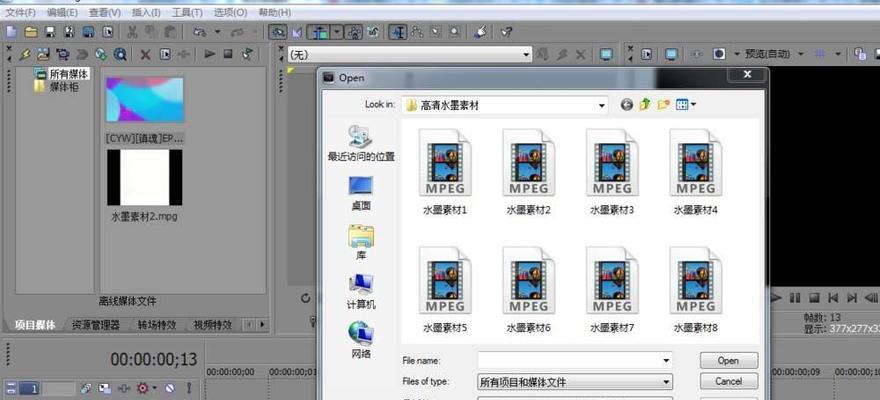The width and height of the screenshot is (880, 400).
Task: Toggle the auto ripple button
Action: pos(320,33)
